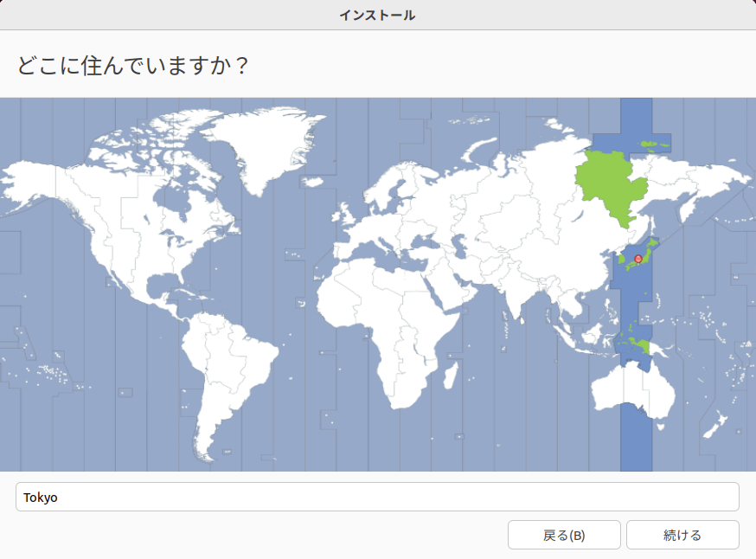Click the 戻る(B) back button
Viewport: 756px width, 559px height.
tap(564, 535)
